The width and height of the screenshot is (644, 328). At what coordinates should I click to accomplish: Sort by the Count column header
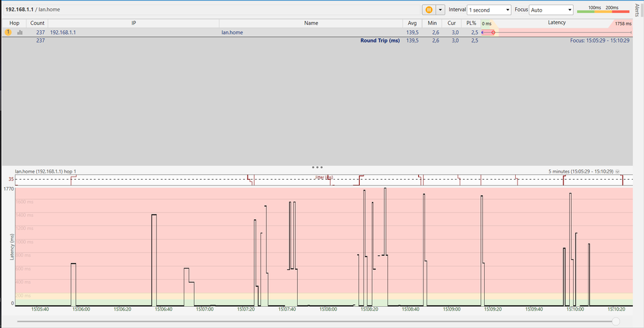(x=37, y=23)
